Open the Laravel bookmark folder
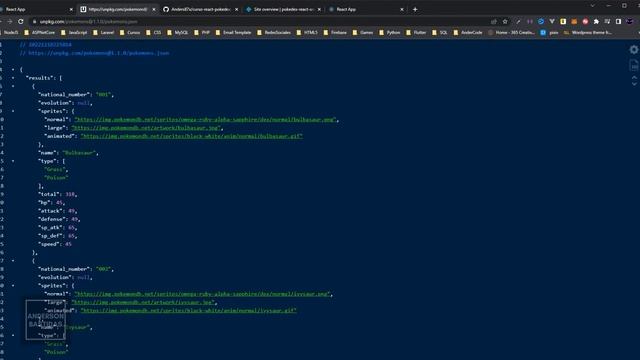 104,32
